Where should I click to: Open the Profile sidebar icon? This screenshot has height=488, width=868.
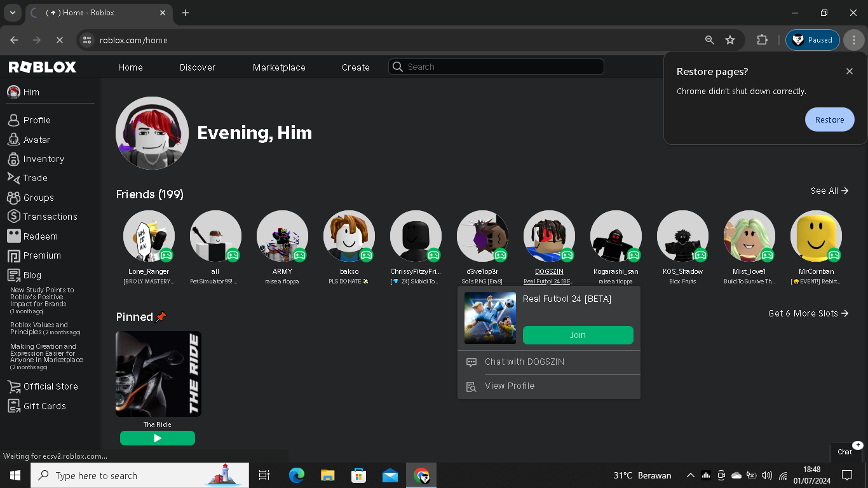click(x=13, y=120)
